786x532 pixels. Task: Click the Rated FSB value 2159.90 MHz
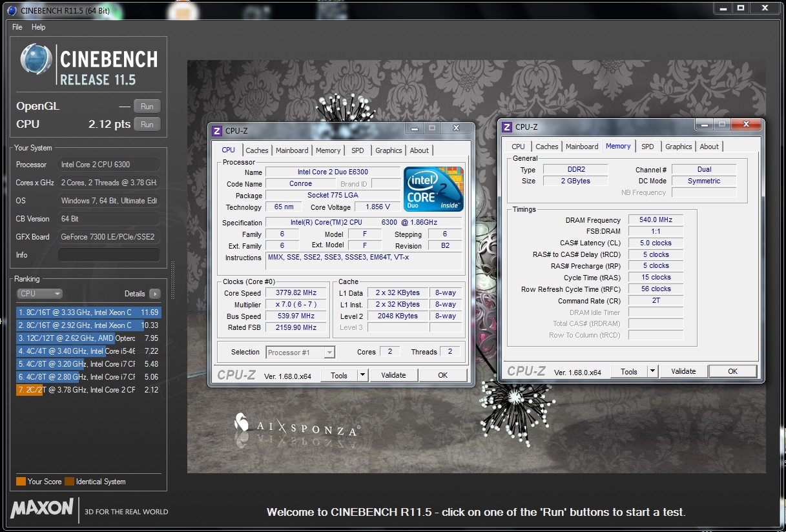296,328
